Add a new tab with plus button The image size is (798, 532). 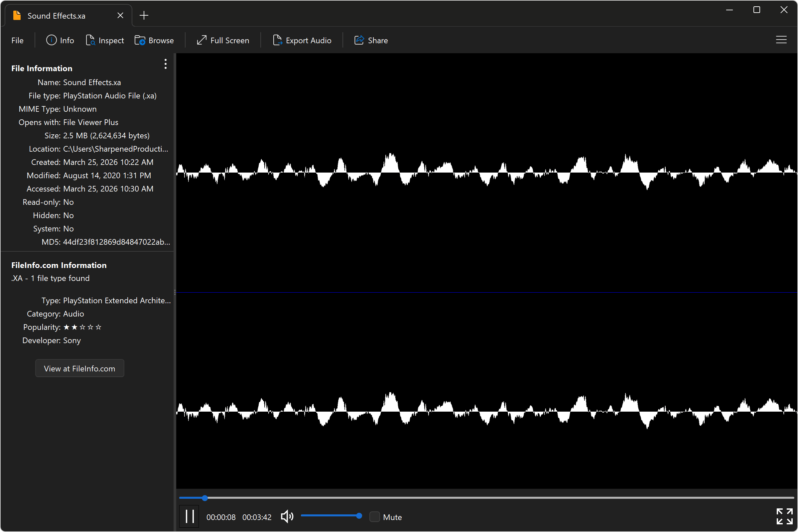144,15
